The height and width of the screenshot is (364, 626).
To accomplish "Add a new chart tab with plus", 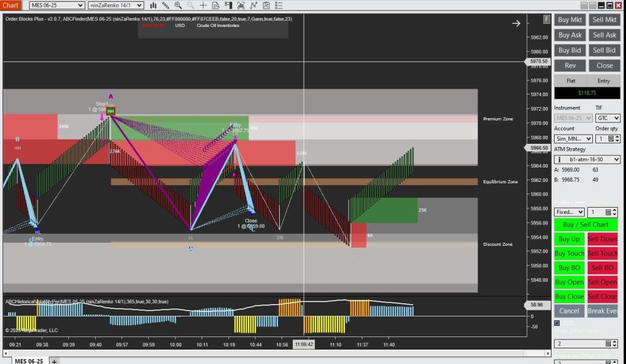I will 54,361.
